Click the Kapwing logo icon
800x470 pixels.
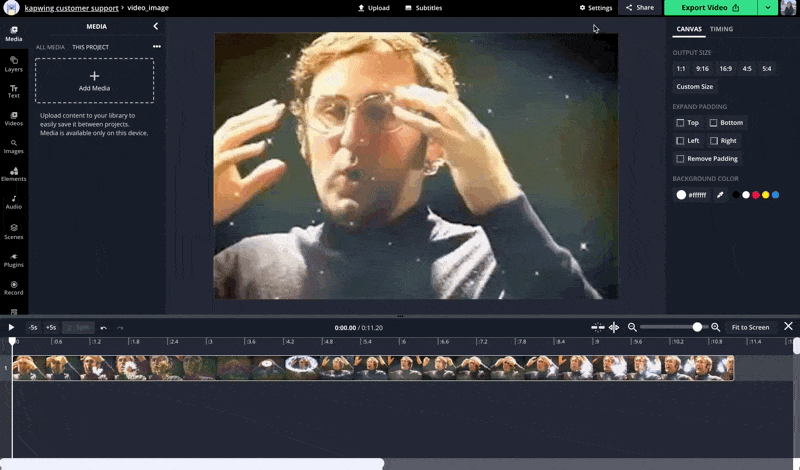point(11,8)
